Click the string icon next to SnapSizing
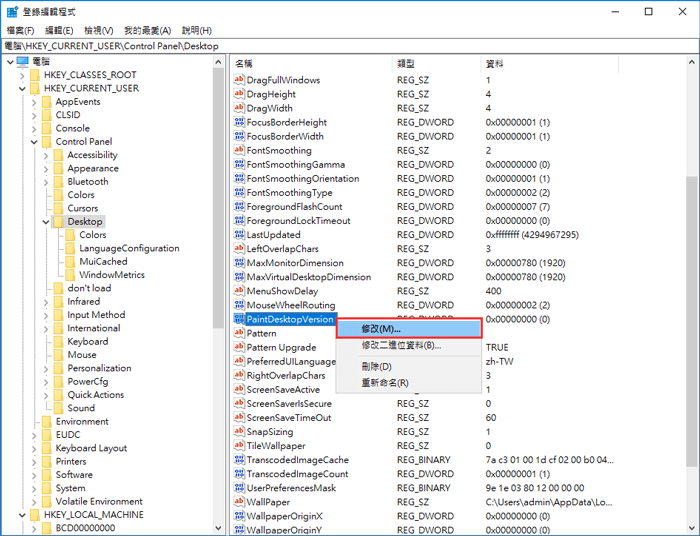Viewport: 700px width, 536px height. coord(239,432)
